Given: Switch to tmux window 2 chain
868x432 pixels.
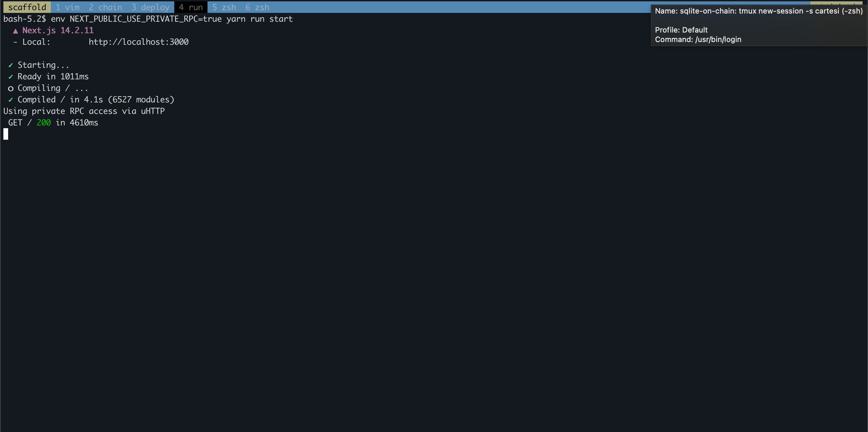Looking at the screenshot, I should click(x=105, y=7).
